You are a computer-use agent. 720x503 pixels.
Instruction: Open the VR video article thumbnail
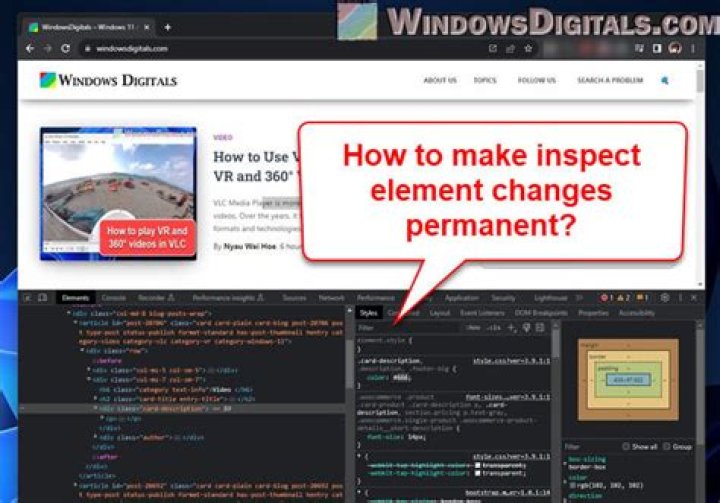118,193
